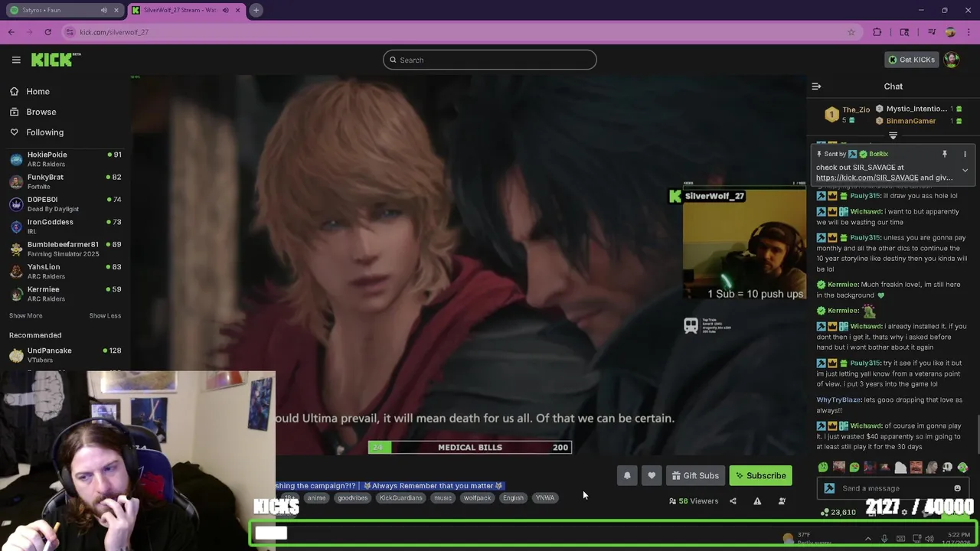
Task: Click the Gift Subs button
Action: tap(695, 476)
